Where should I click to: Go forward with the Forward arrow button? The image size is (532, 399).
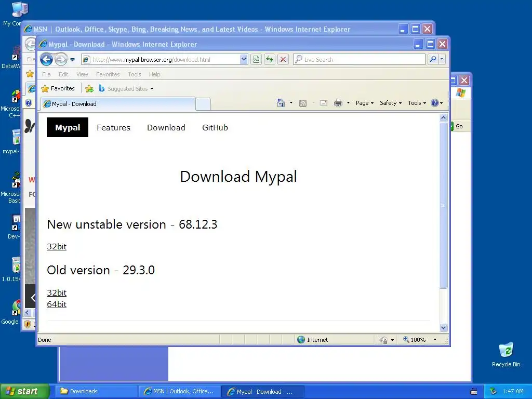click(x=61, y=60)
